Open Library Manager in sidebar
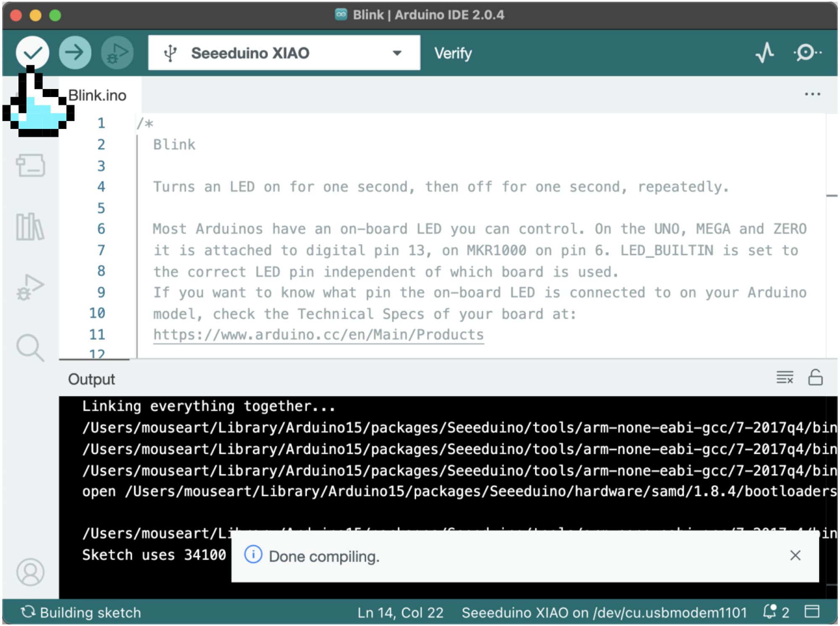Screen dimensions: 840x626 coord(30,227)
